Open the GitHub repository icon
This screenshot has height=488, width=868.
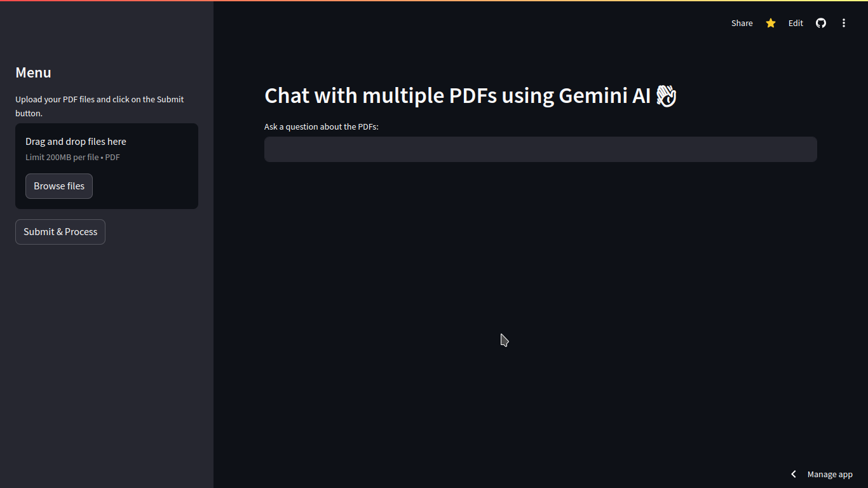click(821, 23)
